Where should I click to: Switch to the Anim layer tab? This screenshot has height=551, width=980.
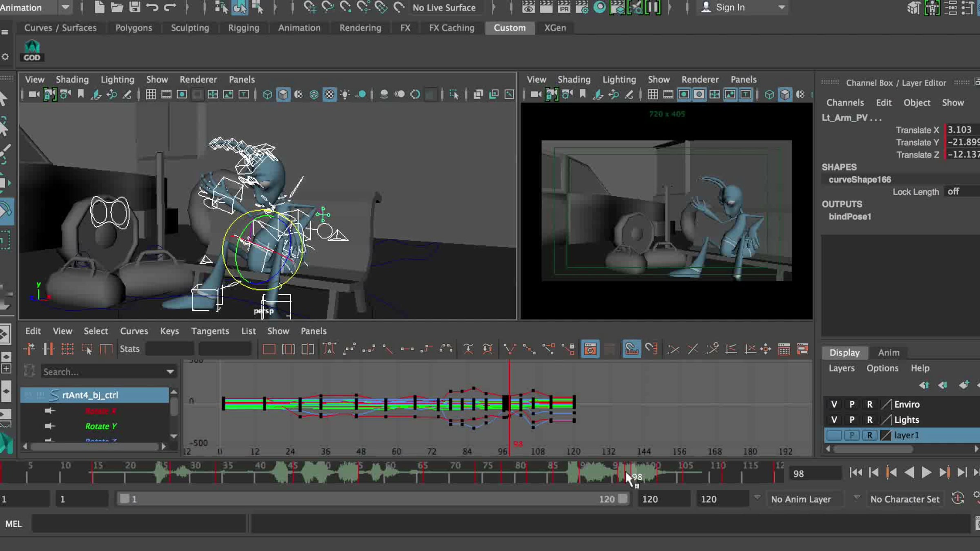click(x=889, y=352)
